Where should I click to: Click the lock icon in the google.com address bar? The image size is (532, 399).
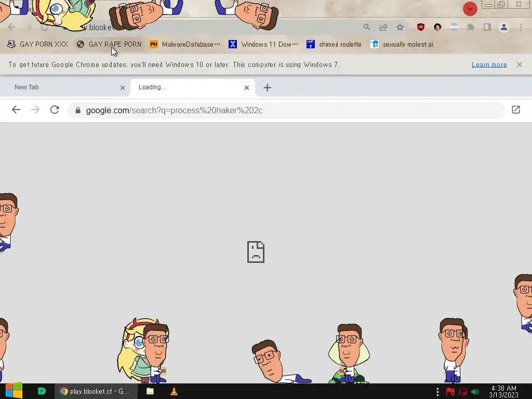tap(78, 110)
